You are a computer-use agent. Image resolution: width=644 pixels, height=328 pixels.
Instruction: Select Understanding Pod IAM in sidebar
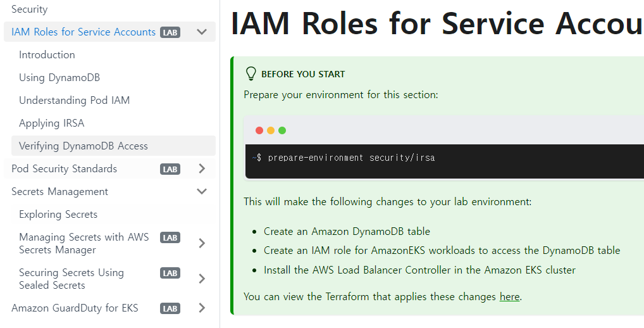[74, 100]
